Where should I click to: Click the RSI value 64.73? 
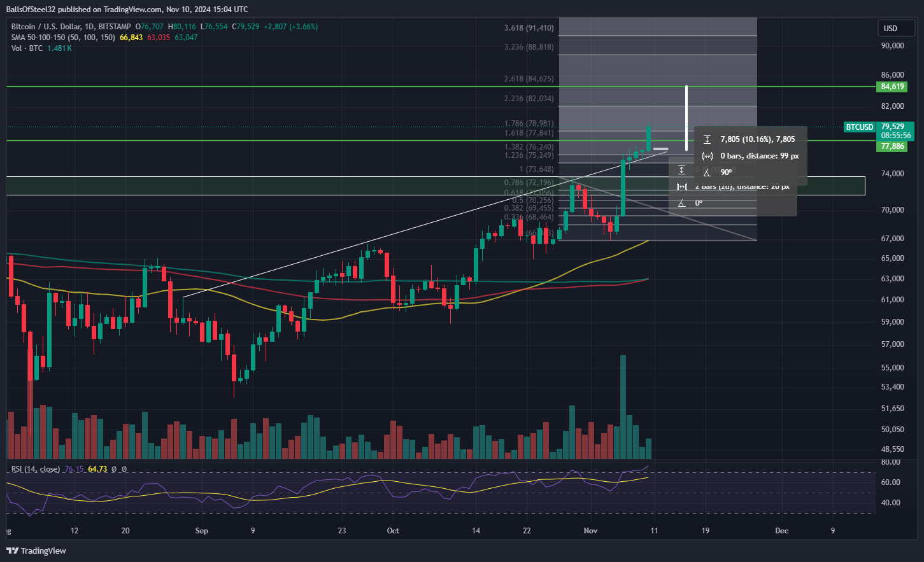click(97, 469)
